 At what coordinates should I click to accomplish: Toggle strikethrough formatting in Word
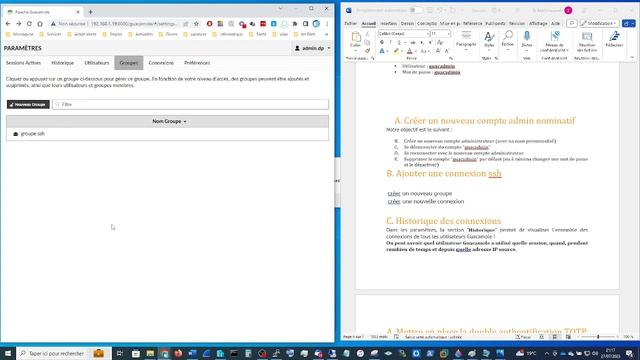413,42
